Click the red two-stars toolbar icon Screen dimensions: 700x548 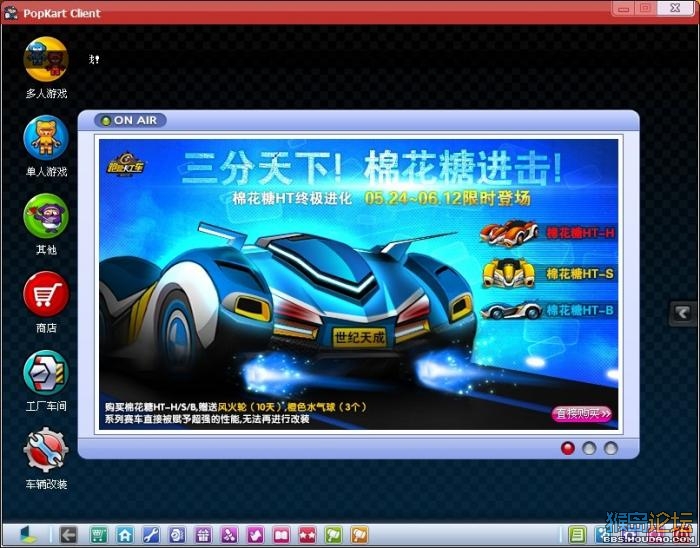pyautogui.click(x=307, y=535)
